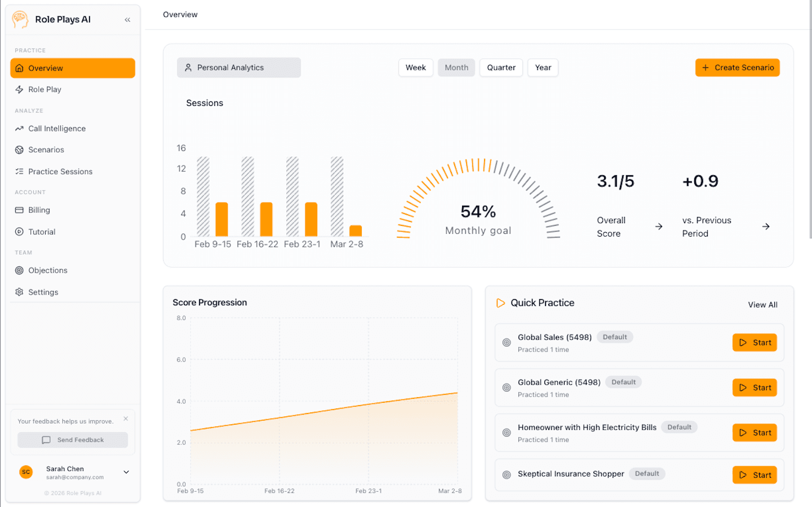The height and width of the screenshot is (507, 812).
Task: Open the Personal Analytics selector
Action: click(238, 67)
